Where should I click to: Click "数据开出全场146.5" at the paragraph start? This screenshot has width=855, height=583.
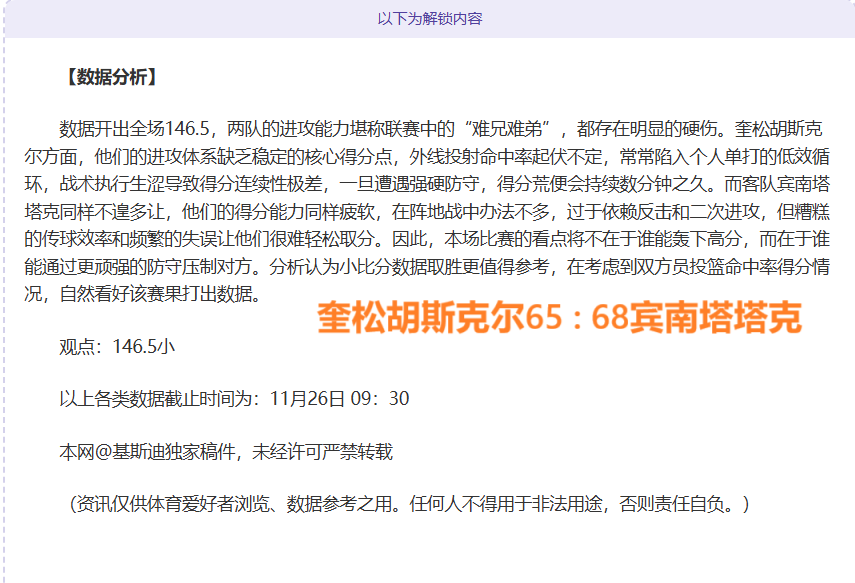pos(132,129)
